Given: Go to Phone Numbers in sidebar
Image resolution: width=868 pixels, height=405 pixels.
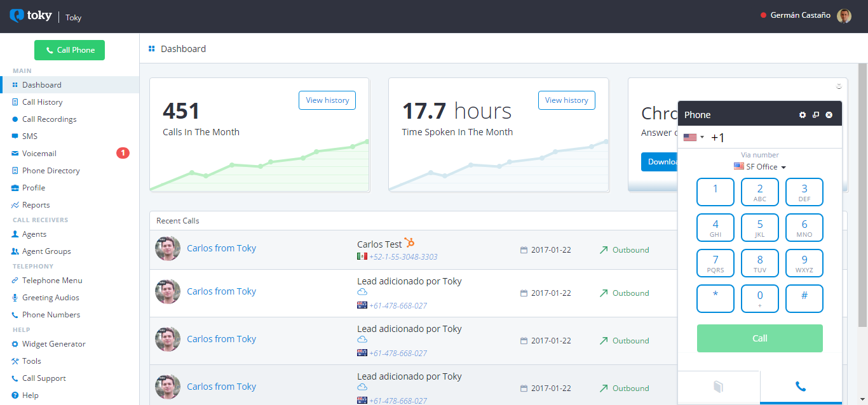Looking at the screenshot, I should 51,315.
